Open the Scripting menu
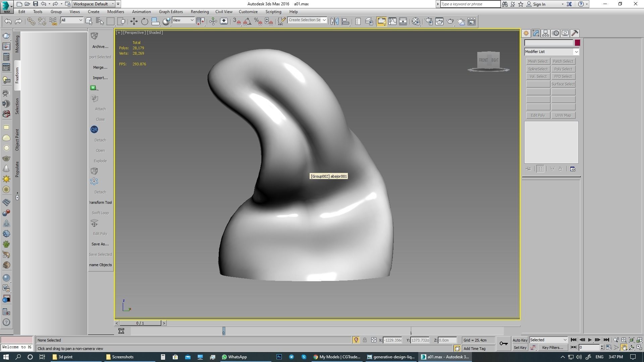 tap(273, 12)
